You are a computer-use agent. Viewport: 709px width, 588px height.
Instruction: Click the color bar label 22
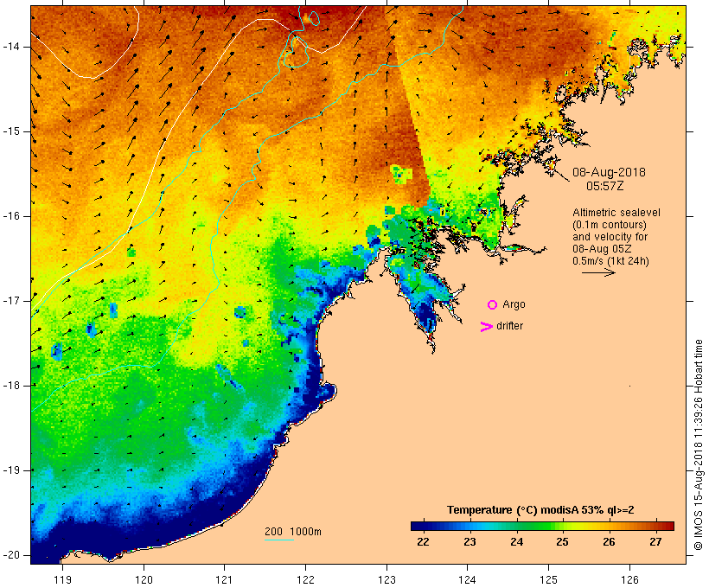pyautogui.click(x=423, y=542)
